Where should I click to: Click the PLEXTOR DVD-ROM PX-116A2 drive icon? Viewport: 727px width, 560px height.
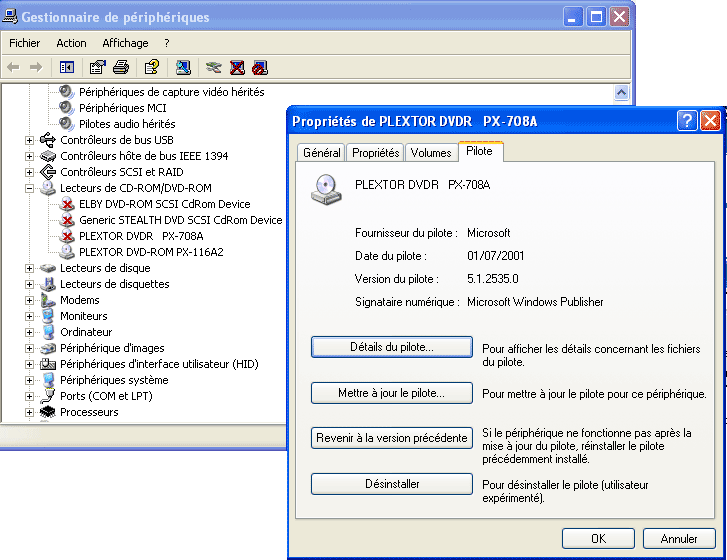coord(67,252)
